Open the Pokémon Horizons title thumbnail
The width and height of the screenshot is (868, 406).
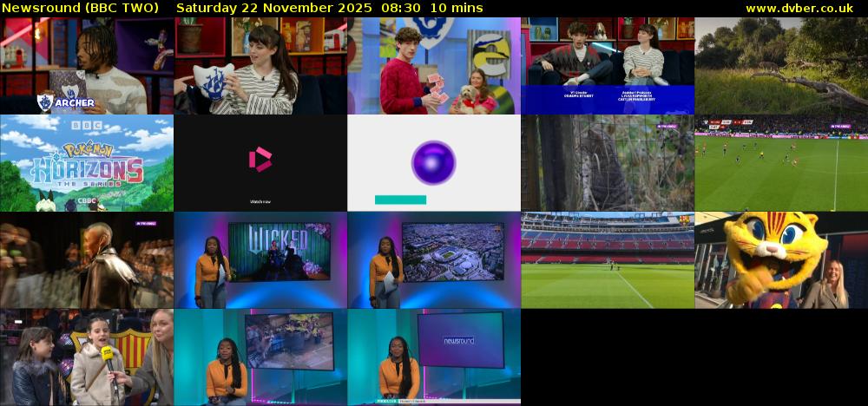tap(87, 162)
